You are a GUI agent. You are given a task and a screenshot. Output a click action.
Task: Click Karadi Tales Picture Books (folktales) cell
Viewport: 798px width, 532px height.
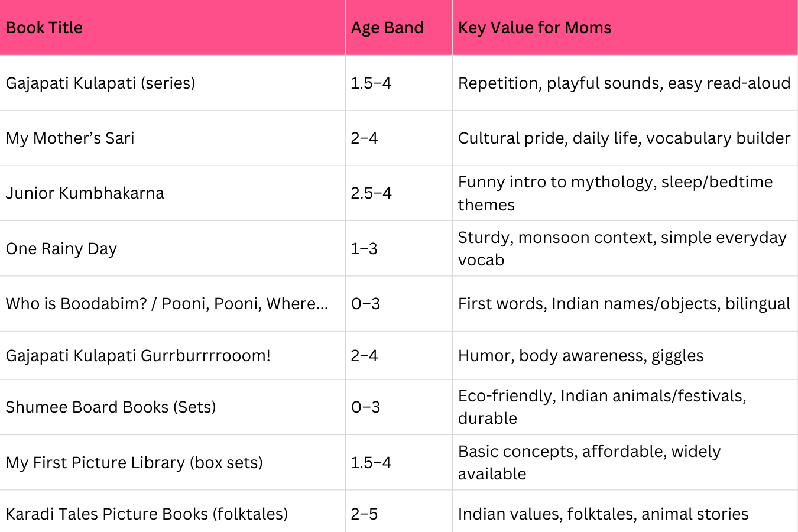coord(147,514)
